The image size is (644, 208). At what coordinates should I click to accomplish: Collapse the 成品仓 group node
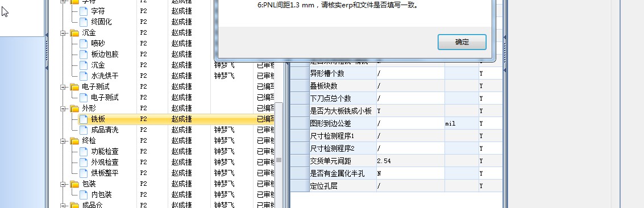(x=63, y=205)
